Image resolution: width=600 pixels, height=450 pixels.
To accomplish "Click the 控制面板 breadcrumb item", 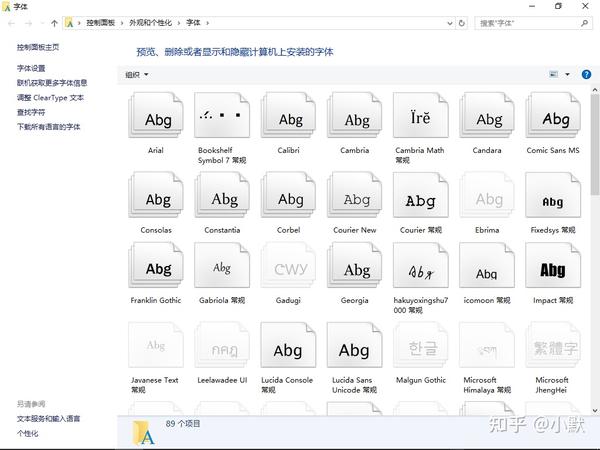I will (101, 23).
